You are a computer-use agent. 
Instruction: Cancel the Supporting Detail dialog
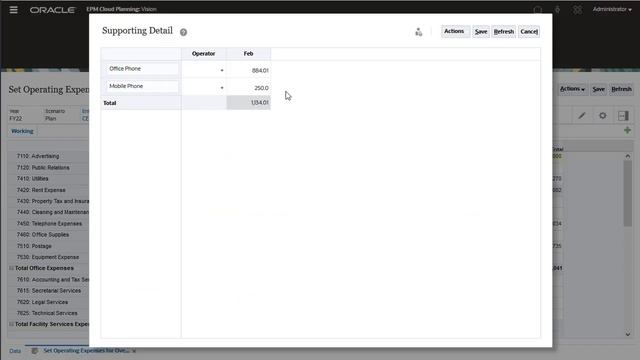click(529, 31)
